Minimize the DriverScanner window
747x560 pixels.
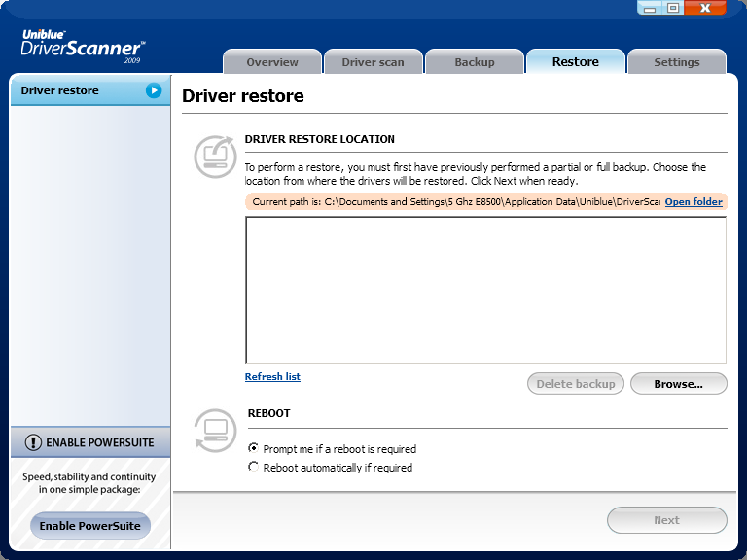tap(651, 8)
